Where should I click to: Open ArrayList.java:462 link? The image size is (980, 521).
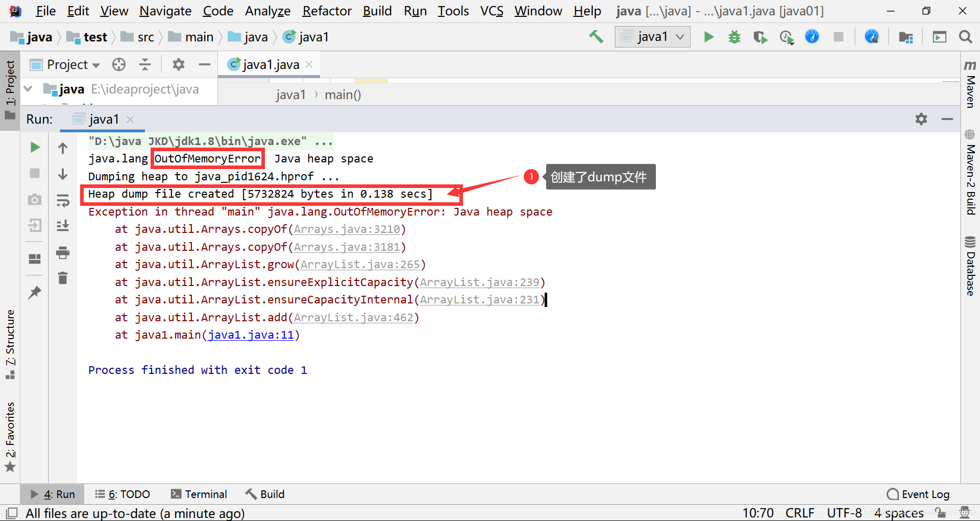[354, 318]
